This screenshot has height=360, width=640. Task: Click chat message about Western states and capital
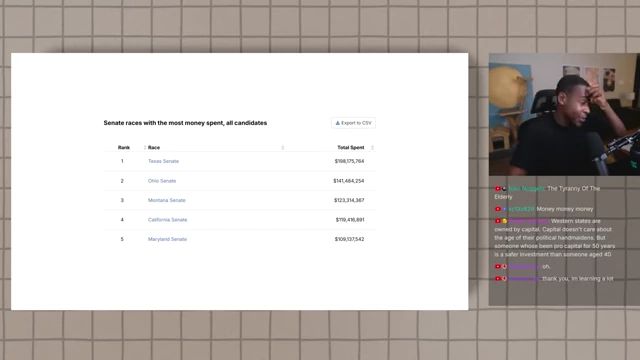coord(555,238)
